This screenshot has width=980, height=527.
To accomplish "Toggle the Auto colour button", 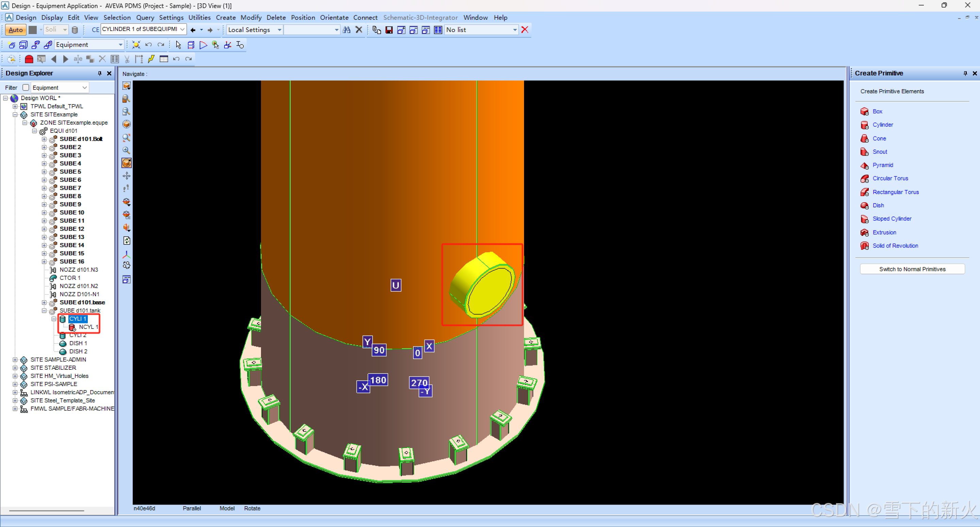I will point(16,30).
